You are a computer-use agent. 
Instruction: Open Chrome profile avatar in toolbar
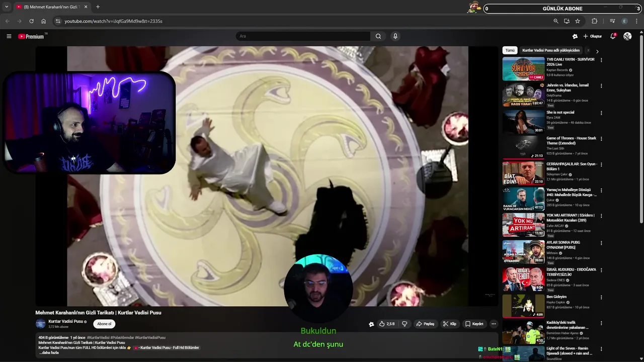(x=625, y=21)
